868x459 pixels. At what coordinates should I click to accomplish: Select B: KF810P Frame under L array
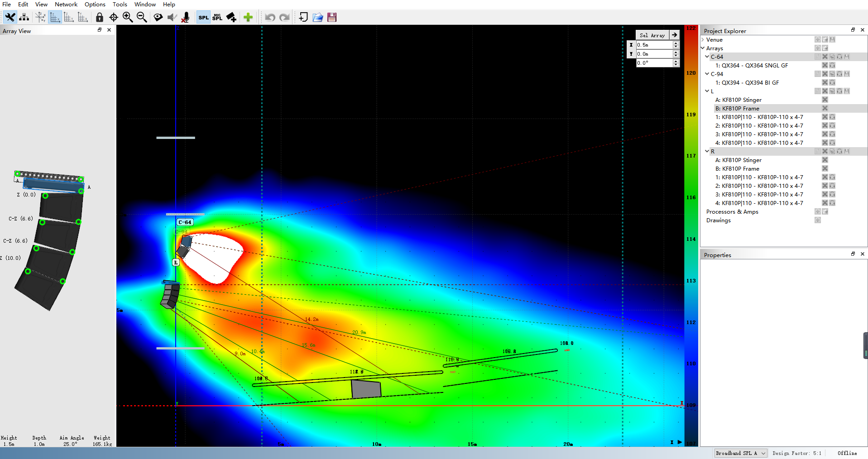[x=737, y=109]
